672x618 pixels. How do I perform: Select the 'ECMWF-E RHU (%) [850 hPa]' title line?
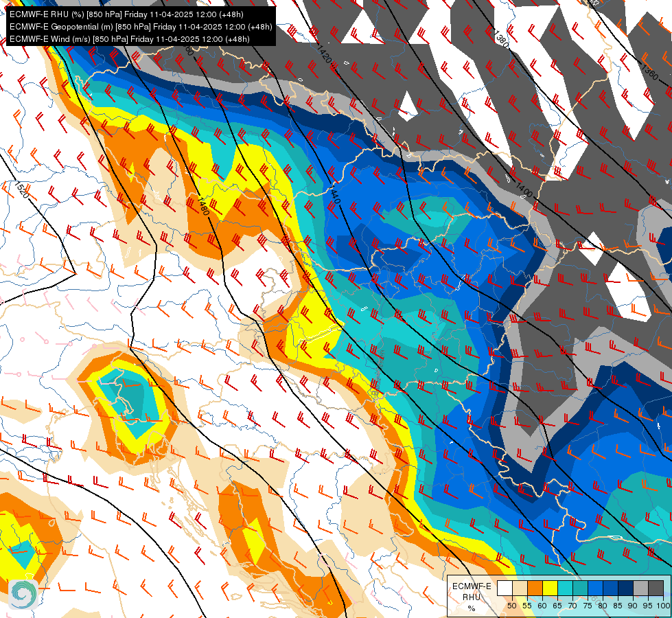coord(126,14)
